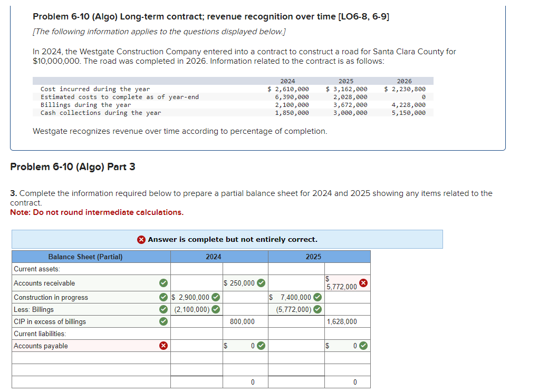
Task: Click the checkmark next to CIP in excess of billings
Action: pos(162,321)
